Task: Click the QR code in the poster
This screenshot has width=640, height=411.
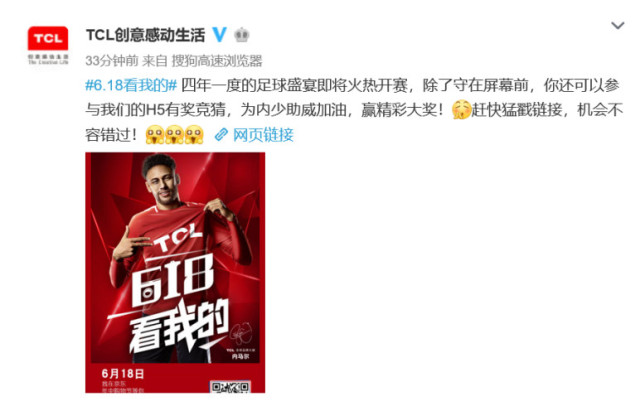Action: pyautogui.click(x=230, y=387)
